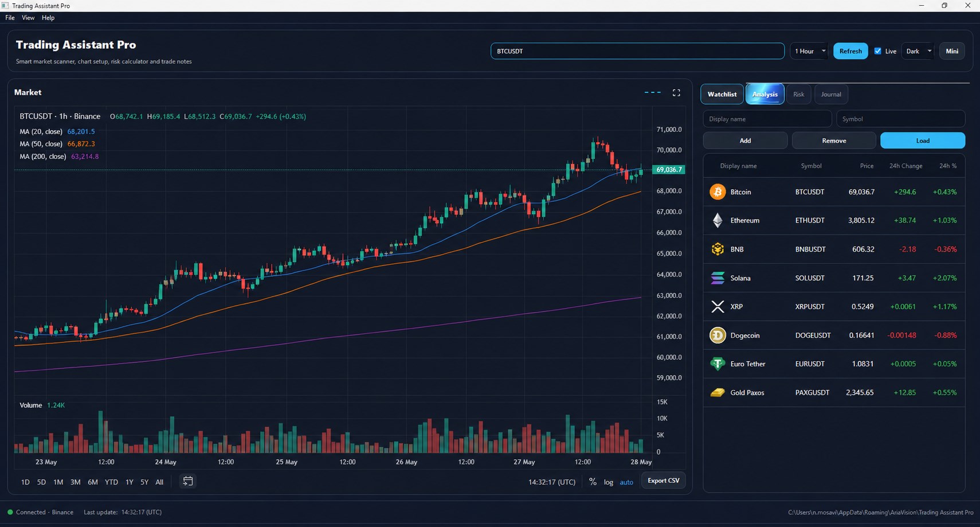This screenshot has height=527, width=980.
Task: Click the Bitcoin coin icon
Action: (718, 192)
